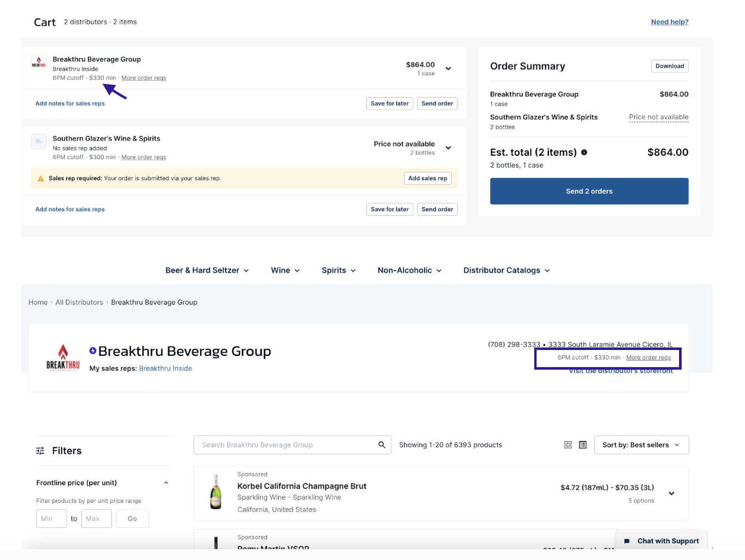
Task: Click the info icon beside Est. total
Action: point(584,152)
